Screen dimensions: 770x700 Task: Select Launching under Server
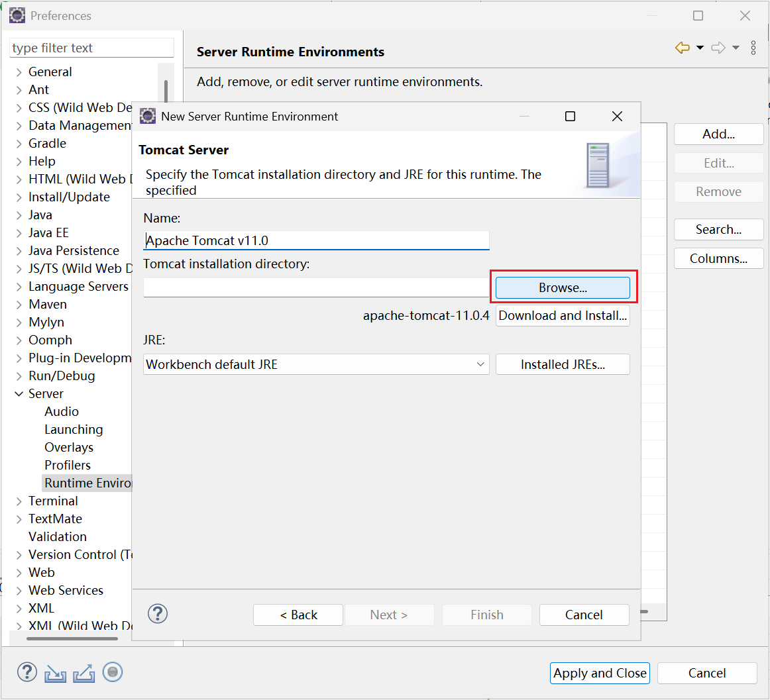click(74, 430)
